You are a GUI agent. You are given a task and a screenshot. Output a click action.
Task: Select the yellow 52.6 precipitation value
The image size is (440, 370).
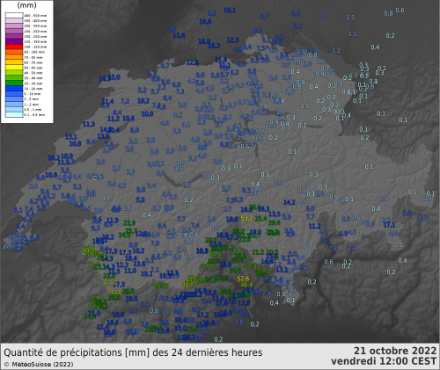click(x=243, y=279)
